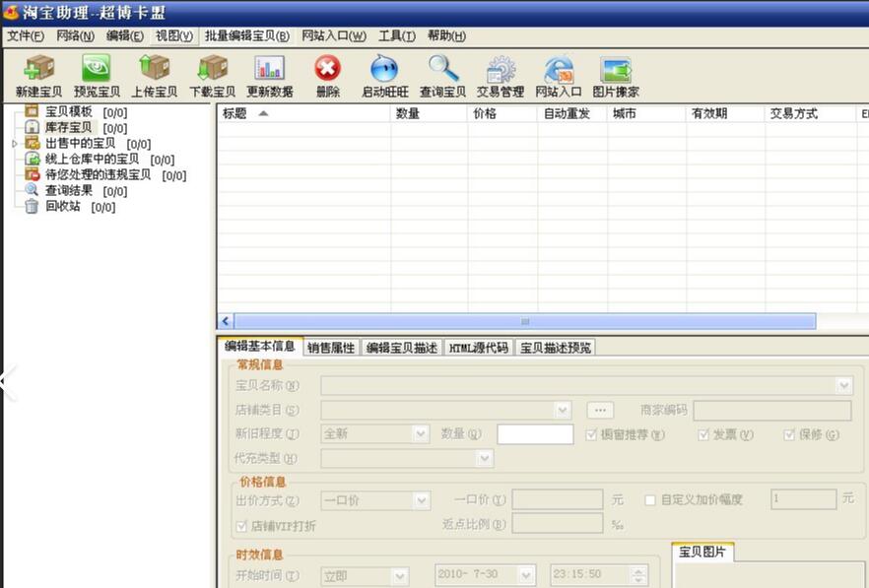Sort by the 自动重发 column header
The width and height of the screenshot is (869, 588).
click(571, 113)
